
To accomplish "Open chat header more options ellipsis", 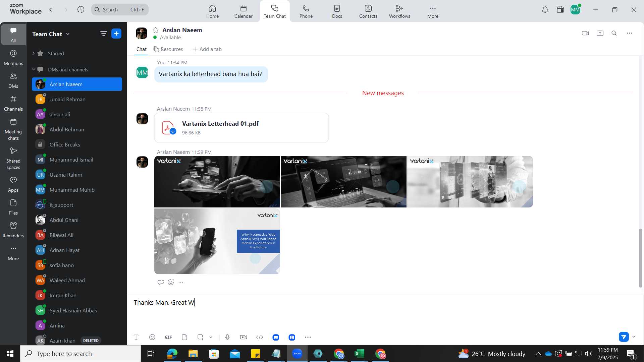I will [630, 33].
